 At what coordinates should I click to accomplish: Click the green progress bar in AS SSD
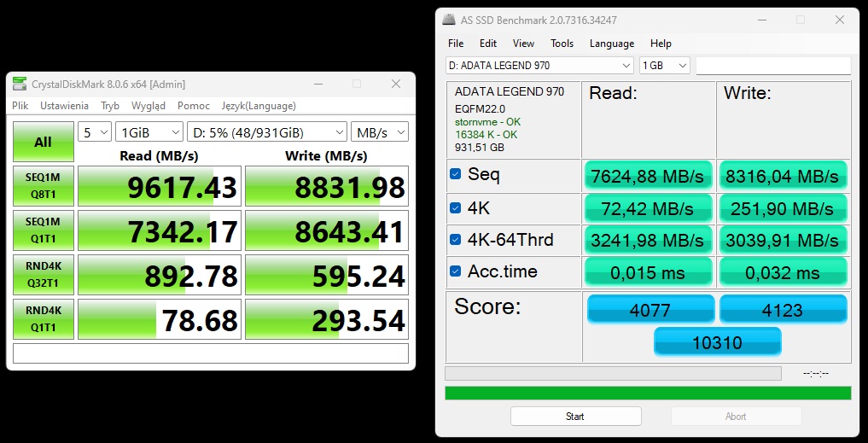click(x=648, y=393)
